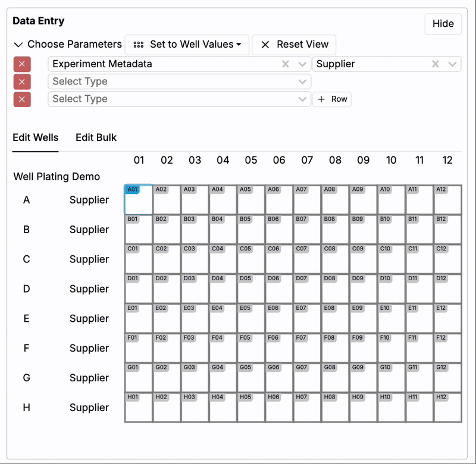Delete the third parameter row
The image size is (476, 464).
(x=22, y=99)
